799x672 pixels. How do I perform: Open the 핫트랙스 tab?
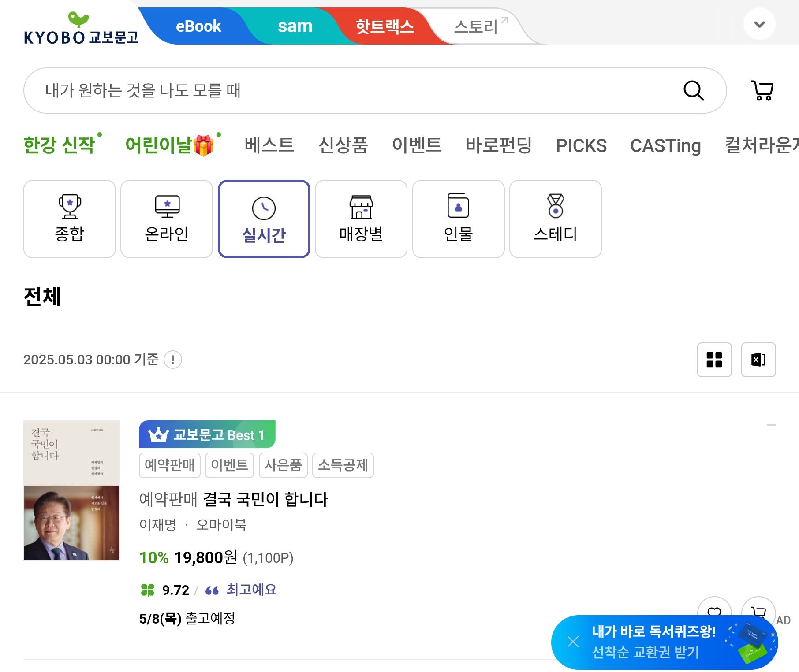tap(385, 26)
